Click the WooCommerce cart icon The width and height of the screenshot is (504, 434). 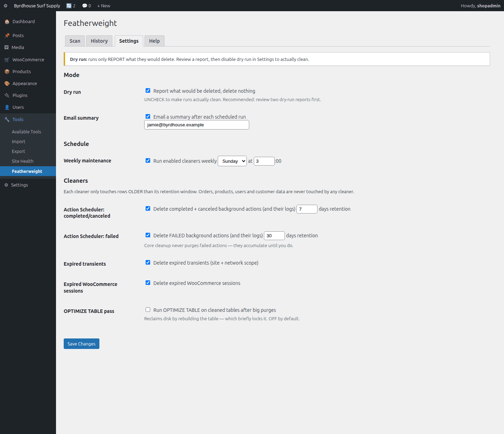(7, 60)
